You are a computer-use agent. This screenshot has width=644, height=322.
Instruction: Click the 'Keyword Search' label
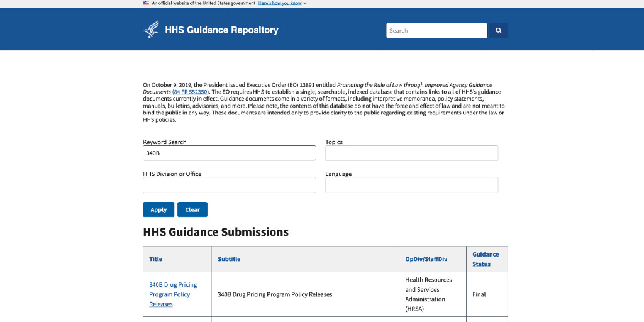click(x=165, y=142)
